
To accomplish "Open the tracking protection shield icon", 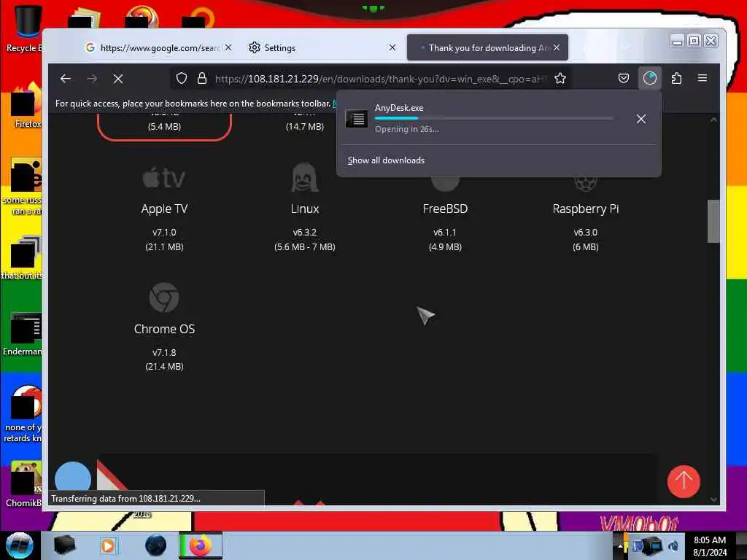I will (181, 79).
